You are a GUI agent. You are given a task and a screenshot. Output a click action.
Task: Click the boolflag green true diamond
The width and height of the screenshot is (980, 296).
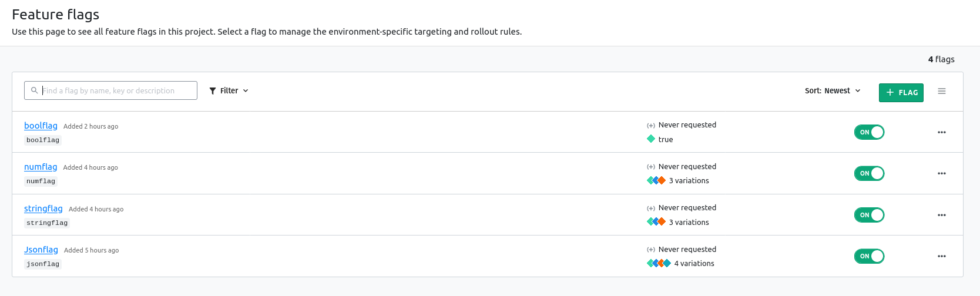(x=650, y=139)
